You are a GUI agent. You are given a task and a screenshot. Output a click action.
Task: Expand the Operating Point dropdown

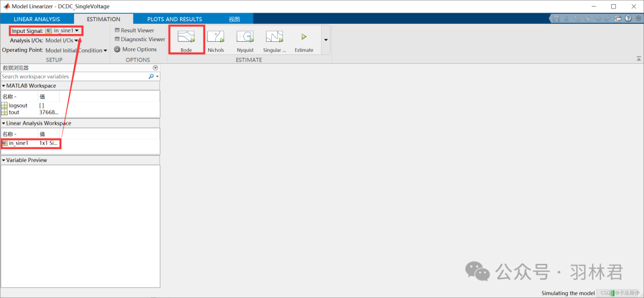pyautogui.click(x=76, y=50)
